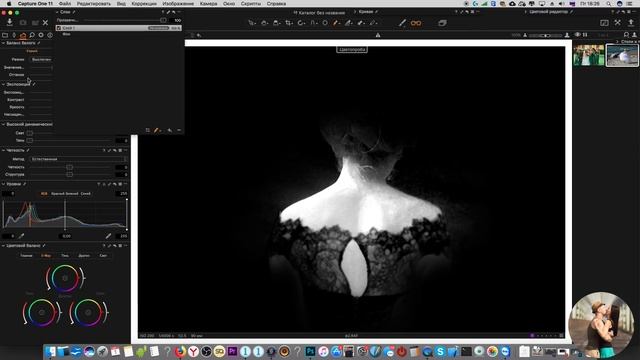The width and height of the screenshot is (640, 360).
Task: Click the top master color balance wheel
Action: tap(65, 278)
